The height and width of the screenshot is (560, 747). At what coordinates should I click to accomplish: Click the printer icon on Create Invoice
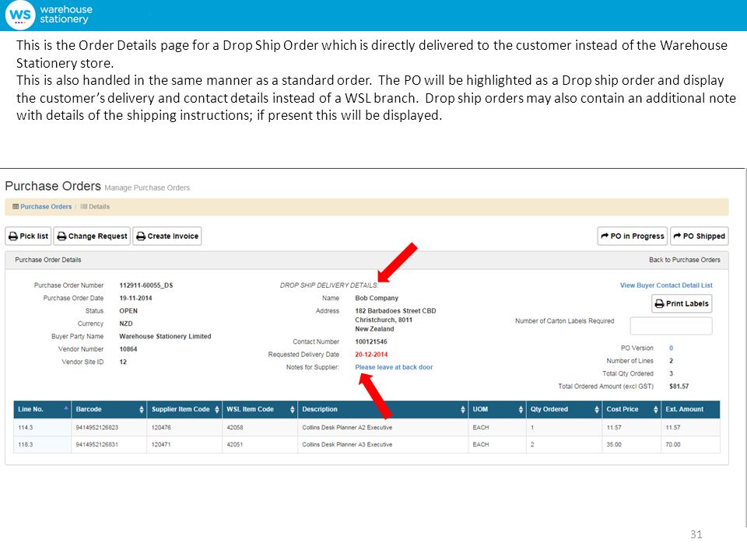(141, 236)
